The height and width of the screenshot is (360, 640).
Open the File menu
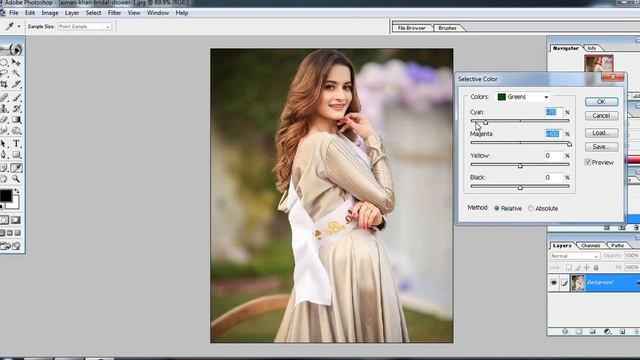point(13,13)
